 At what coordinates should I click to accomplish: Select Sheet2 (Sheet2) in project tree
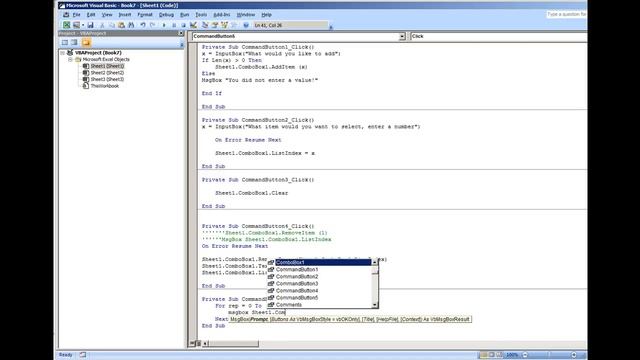coord(107,73)
